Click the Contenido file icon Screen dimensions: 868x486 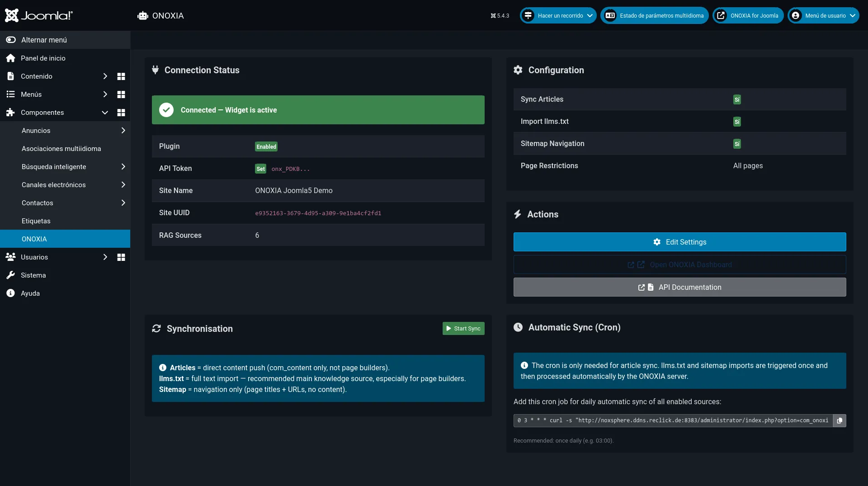tap(11, 76)
